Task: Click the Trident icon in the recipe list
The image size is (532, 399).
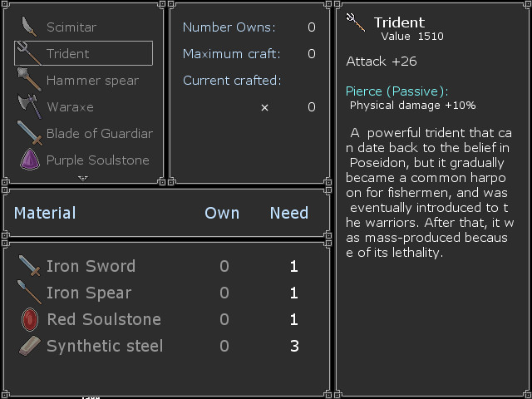Action: (29, 53)
